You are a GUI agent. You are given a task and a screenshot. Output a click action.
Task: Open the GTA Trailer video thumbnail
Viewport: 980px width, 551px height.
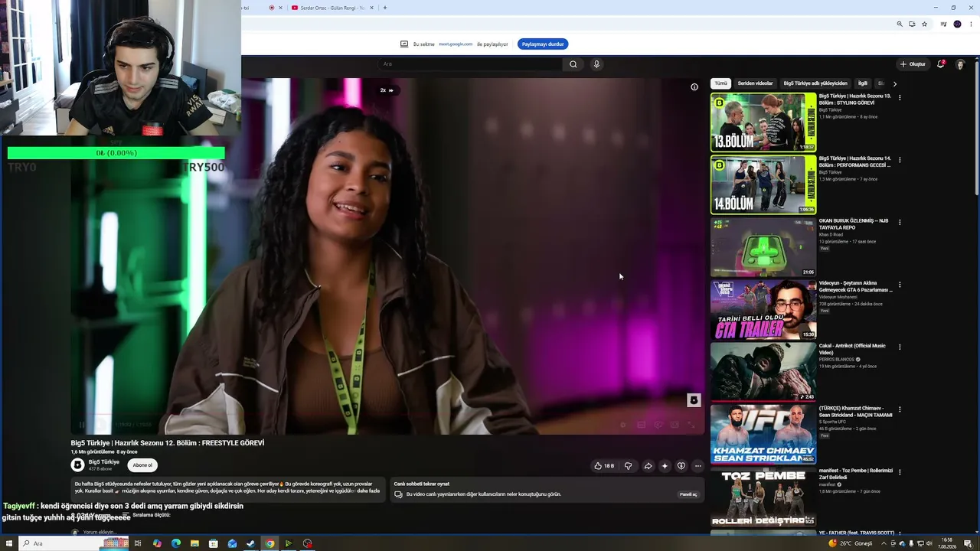pyautogui.click(x=763, y=309)
